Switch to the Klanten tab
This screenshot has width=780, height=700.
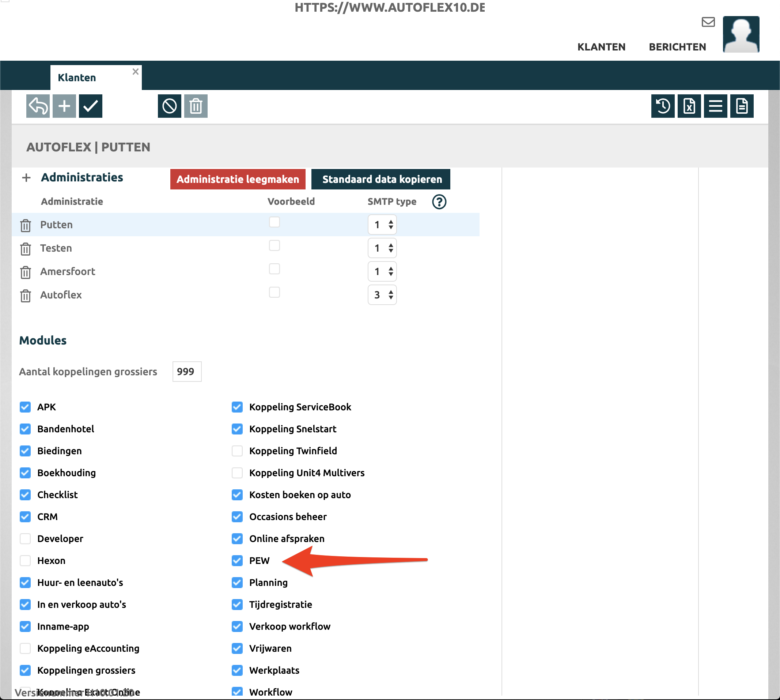(x=77, y=78)
